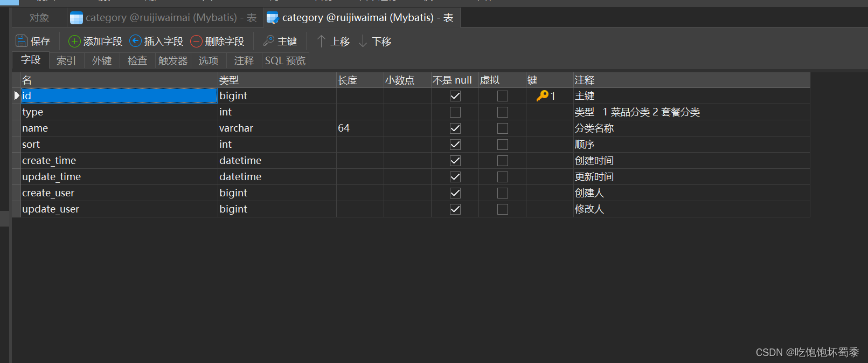Switch to the 对象 (Objects) tab
The width and height of the screenshot is (868, 363).
click(39, 18)
